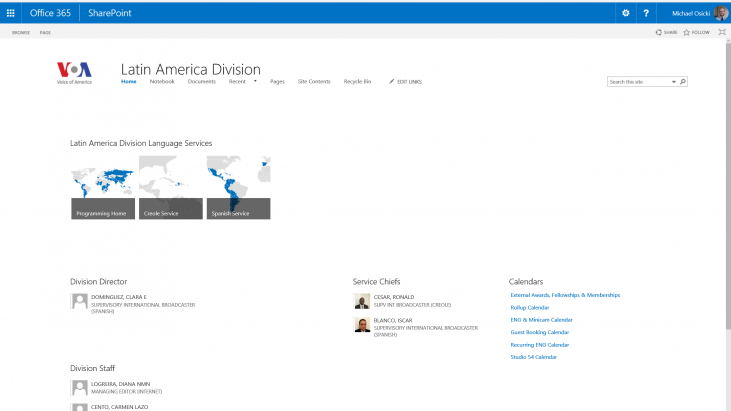Image resolution: width=731 pixels, height=411 pixels.
Task: Open the Programming Home map tile
Action: pyautogui.click(x=103, y=187)
